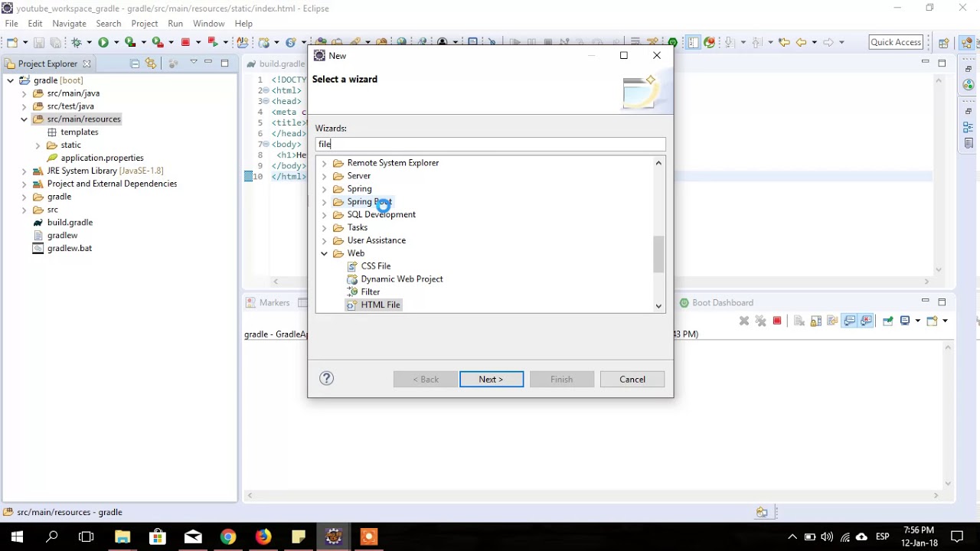
Task: Click the Windows Start button
Action: [x=17, y=536]
